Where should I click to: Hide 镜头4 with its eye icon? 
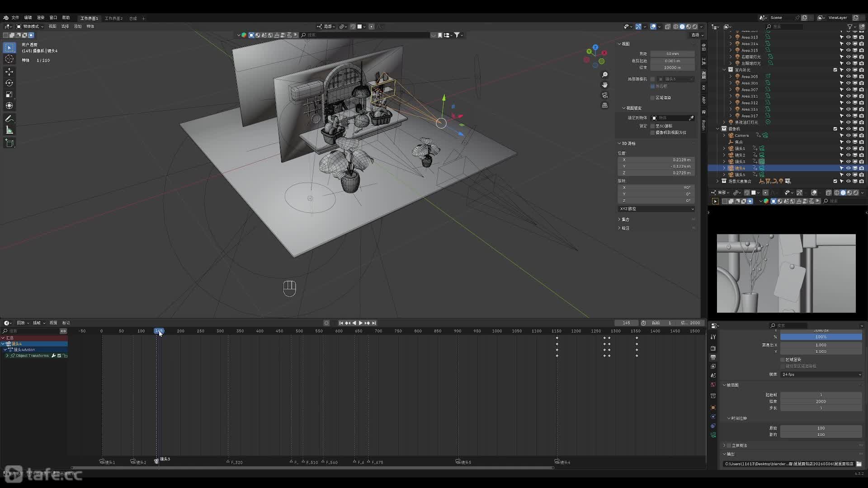[849, 168]
